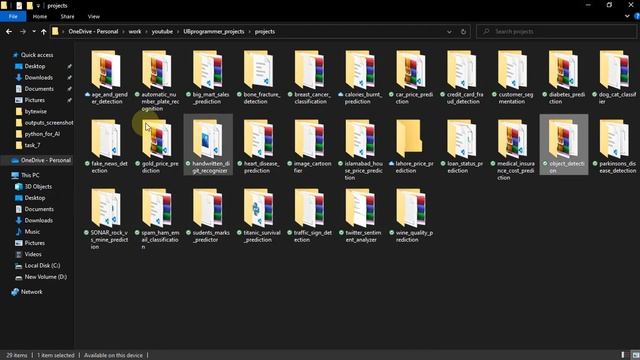Image resolution: width=640 pixels, height=360 pixels.
Task: Open New Volume (D:) drive
Action: click(45, 277)
